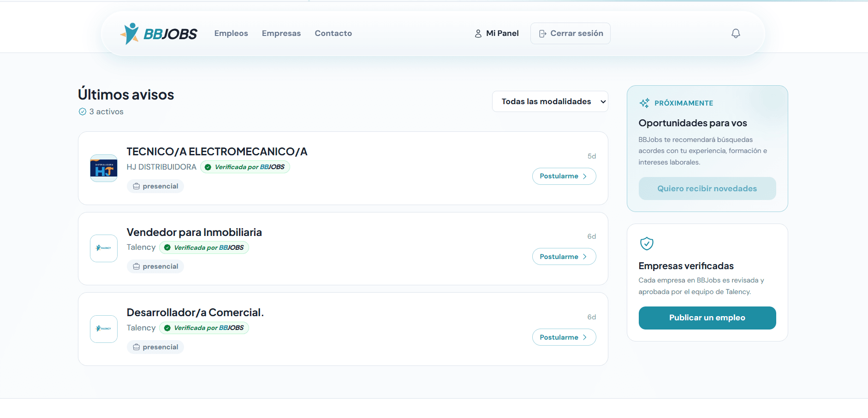Click the user icon in Mi Panel
This screenshot has height=418, width=868.
(x=478, y=34)
